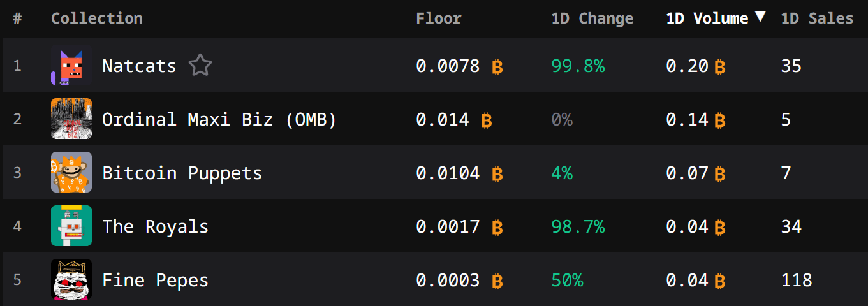Select the 99.8% change value
The image size is (868, 306).
578,66
